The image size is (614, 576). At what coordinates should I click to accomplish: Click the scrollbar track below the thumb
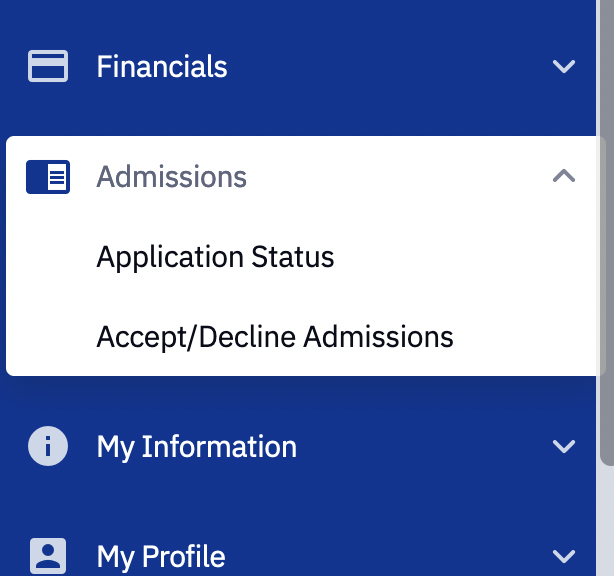(606, 520)
